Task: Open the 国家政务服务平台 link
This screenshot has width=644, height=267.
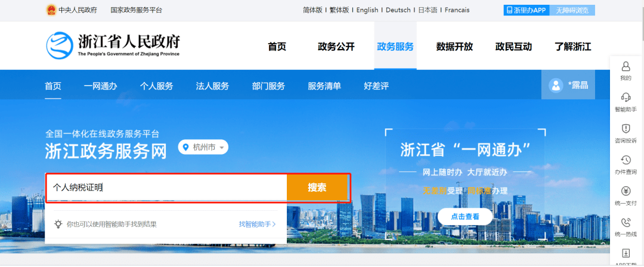Action: point(137,10)
